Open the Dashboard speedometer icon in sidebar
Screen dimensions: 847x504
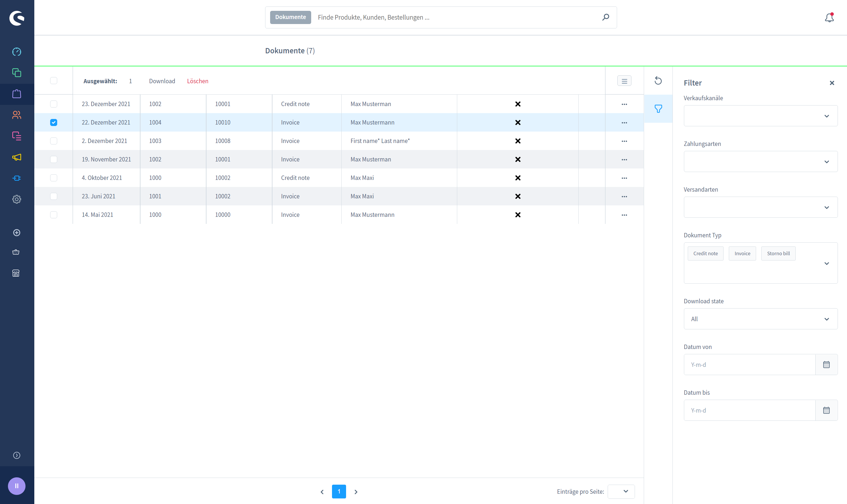click(x=17, y=52)
